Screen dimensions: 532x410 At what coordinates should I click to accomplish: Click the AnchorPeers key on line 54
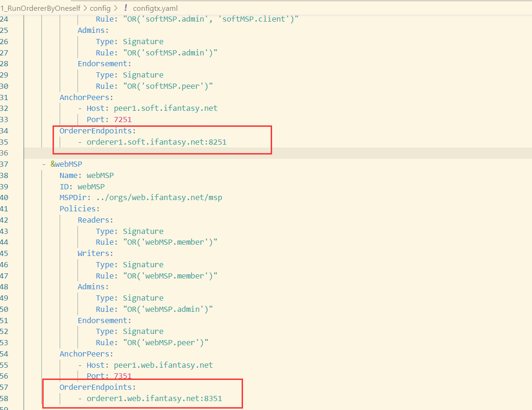(x=84, y=354)
